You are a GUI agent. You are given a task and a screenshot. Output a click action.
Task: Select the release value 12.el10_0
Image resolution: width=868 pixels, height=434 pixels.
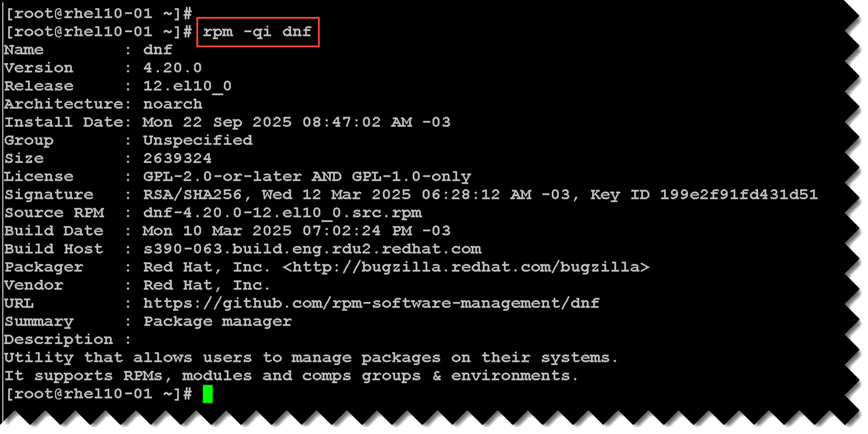pyautogui.click(x=187, y=86)
